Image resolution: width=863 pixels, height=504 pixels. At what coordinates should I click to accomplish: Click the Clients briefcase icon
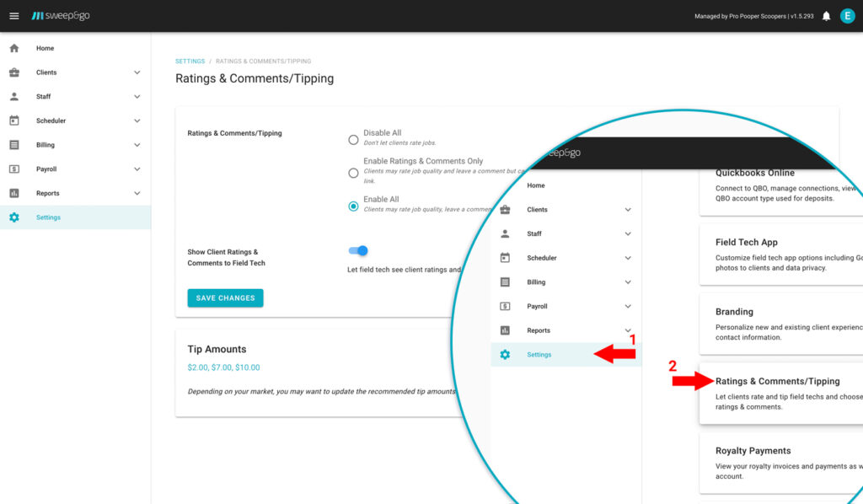pyautogui.click(x=13, y=72)
